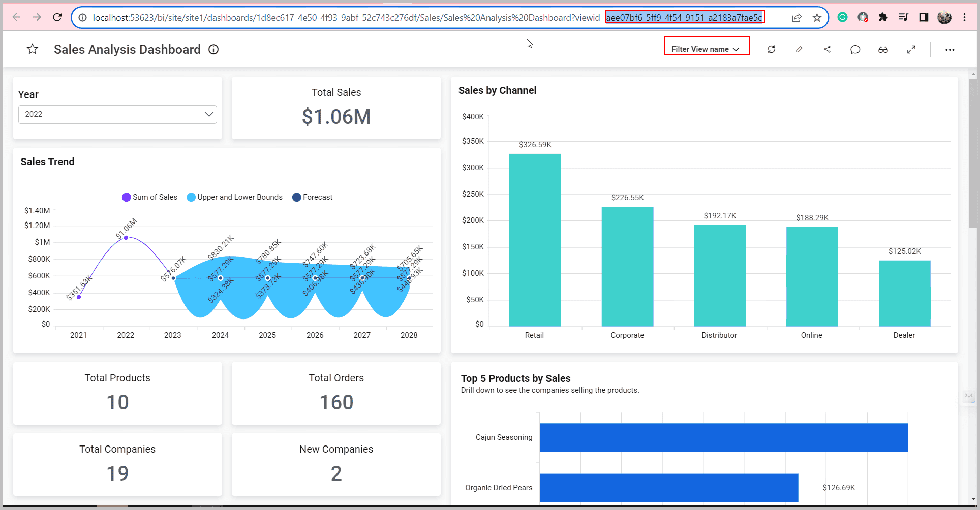Click the Retail bar in Sales by Channel
980x510 pixels.
[x=535, y=240]
